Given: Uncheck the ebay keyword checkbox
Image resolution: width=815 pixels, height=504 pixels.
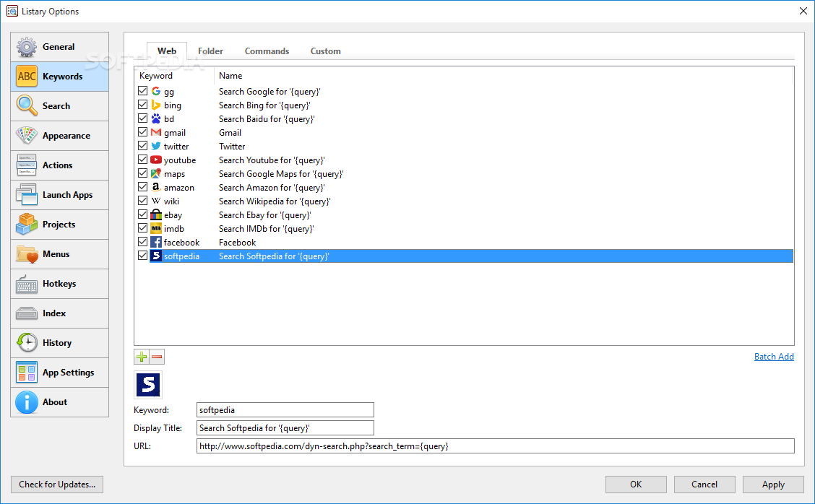Looking at the screenshot, I should [x=142, y=214].
